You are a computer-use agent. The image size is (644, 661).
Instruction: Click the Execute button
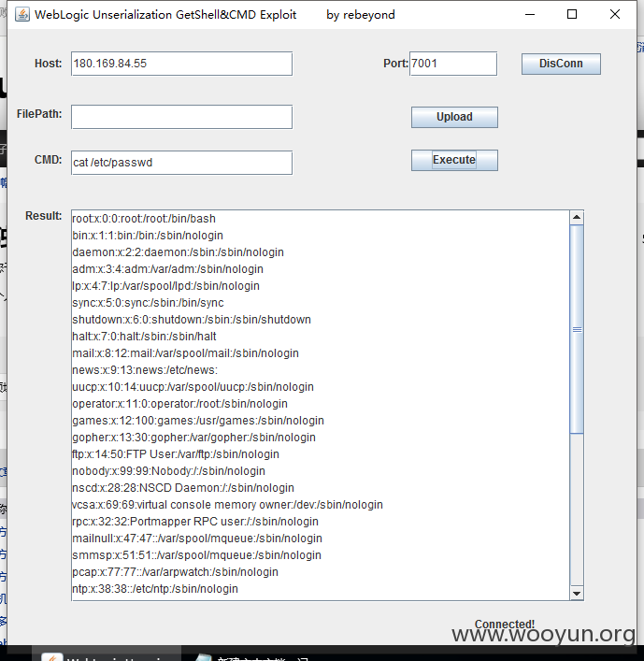[454, 160]
